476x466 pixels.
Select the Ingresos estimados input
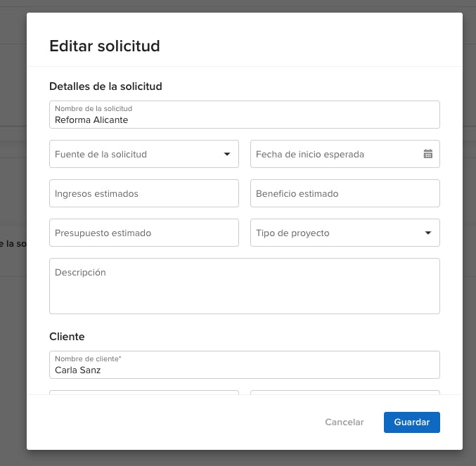[x=143, y=193]
